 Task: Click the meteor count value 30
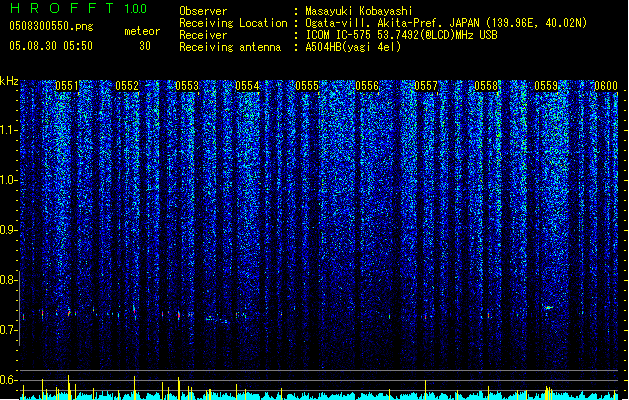(x=145, y=46)
